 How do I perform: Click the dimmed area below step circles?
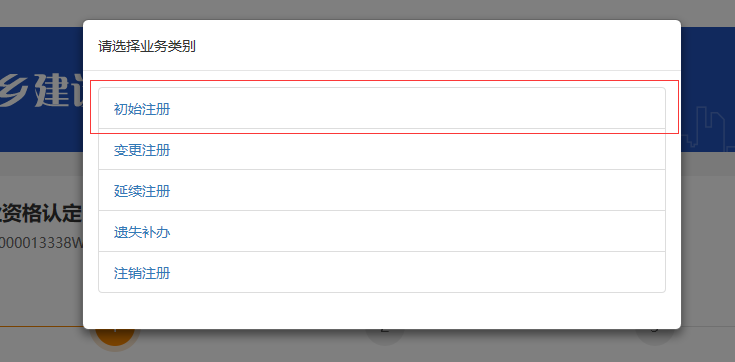pos(368,355)
